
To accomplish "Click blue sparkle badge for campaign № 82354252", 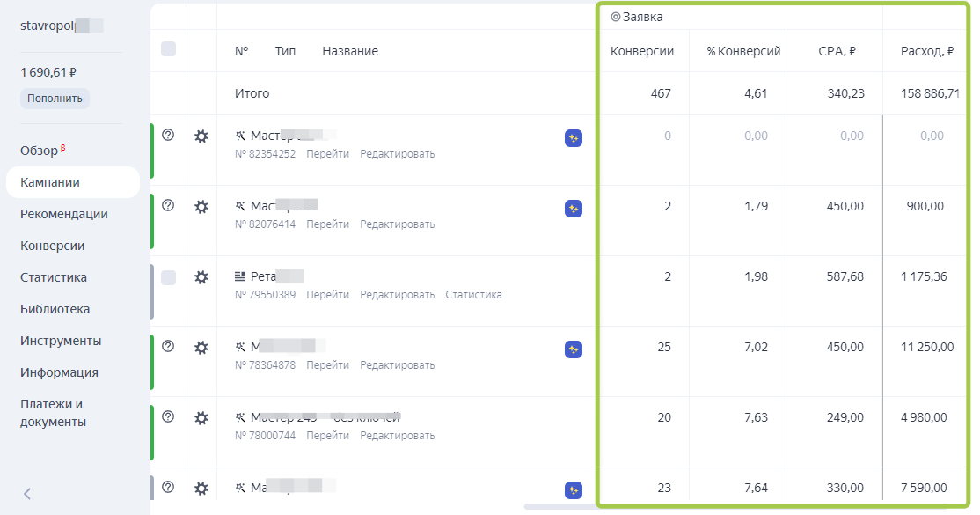I will click(573, 137).
